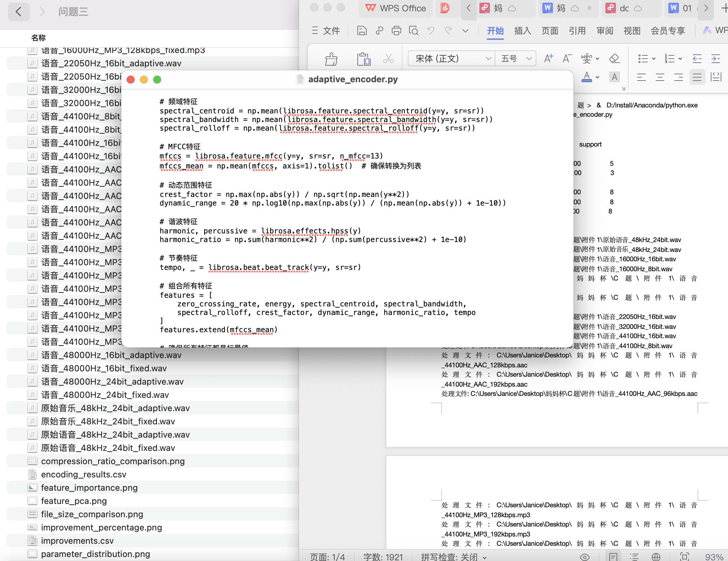Click the Increase font size icon

[548, 59]
